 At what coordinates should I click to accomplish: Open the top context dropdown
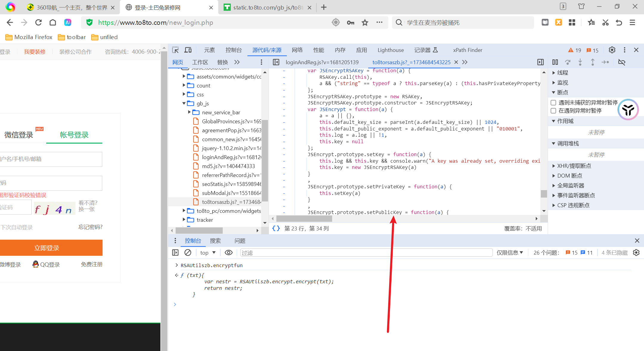click(208, 253)
